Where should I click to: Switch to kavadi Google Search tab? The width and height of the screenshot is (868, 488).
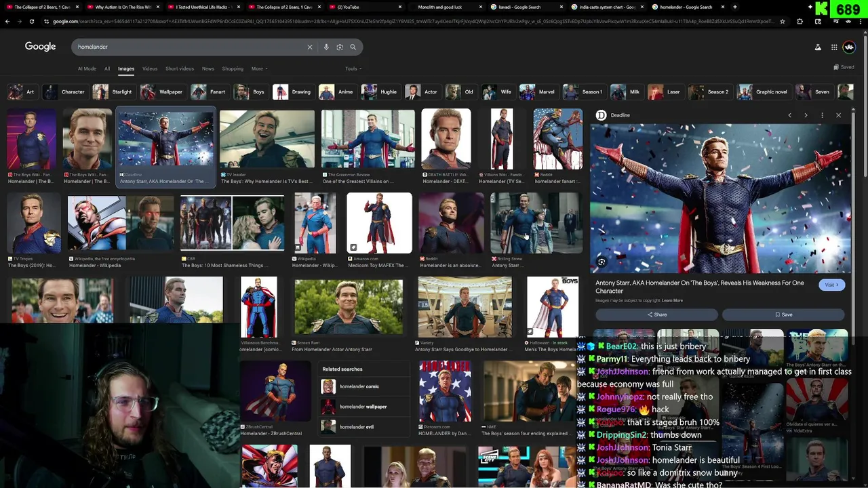[526, 7]
